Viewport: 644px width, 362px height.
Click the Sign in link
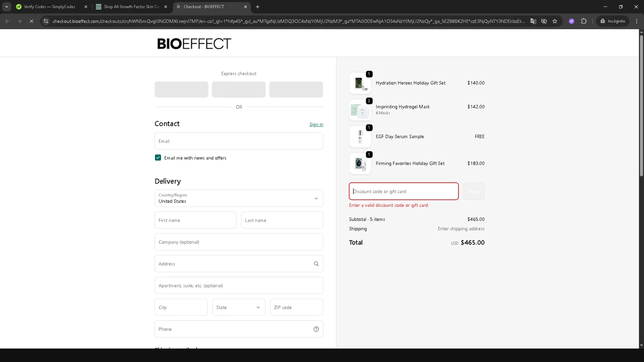click(x=316, y=124)
